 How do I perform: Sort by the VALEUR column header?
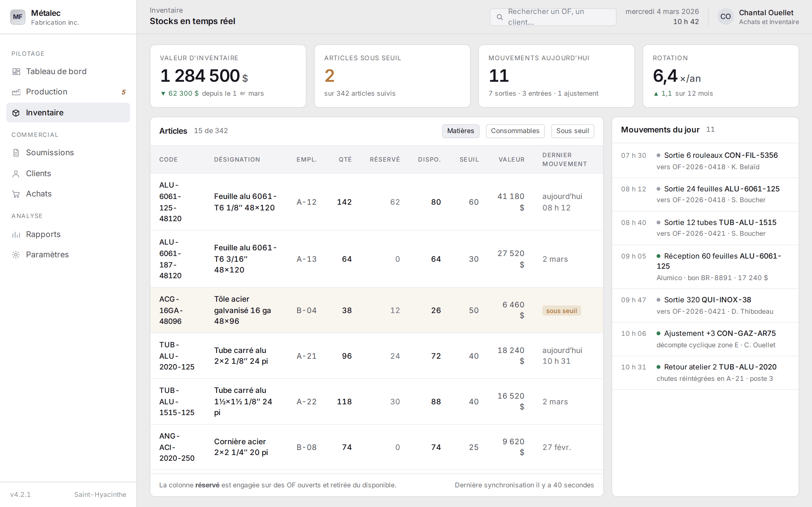[511, 159]
